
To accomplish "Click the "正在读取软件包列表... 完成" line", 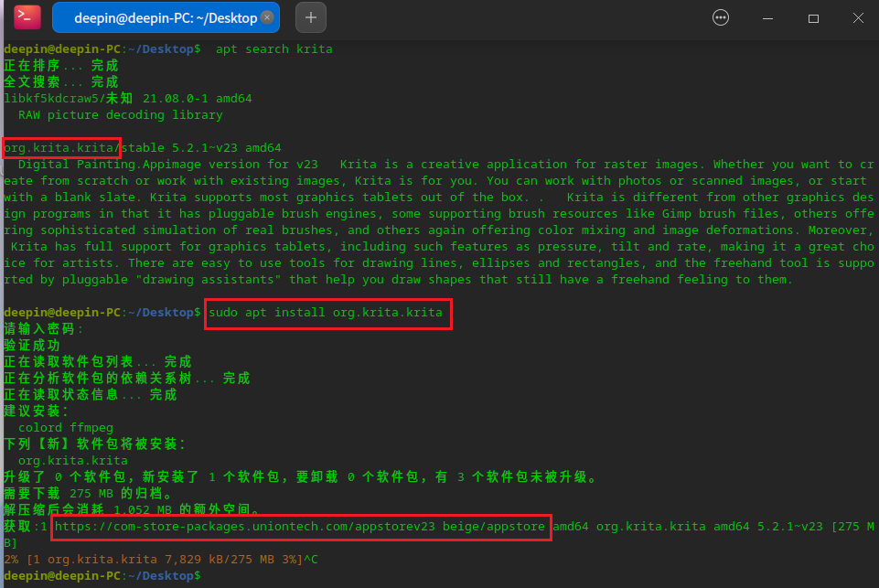I will tap(98, 361).
